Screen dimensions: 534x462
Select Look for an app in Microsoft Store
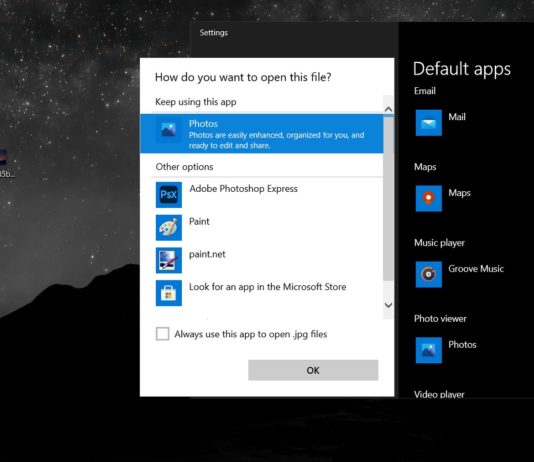[267, 287]
